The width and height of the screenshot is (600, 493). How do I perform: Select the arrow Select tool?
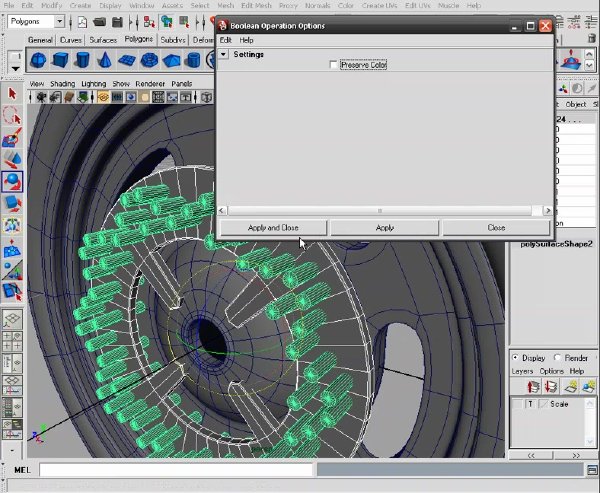point(12,93)
